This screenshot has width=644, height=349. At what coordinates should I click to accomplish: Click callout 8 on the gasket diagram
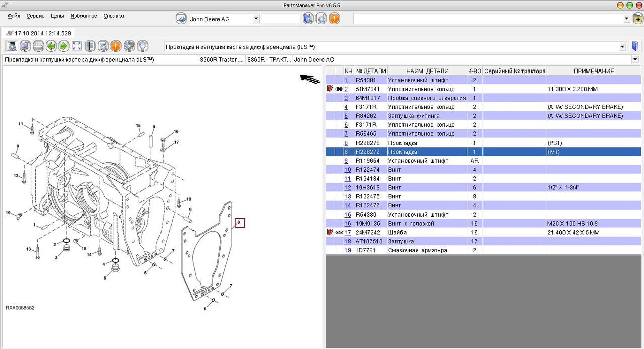click(239, 222)
